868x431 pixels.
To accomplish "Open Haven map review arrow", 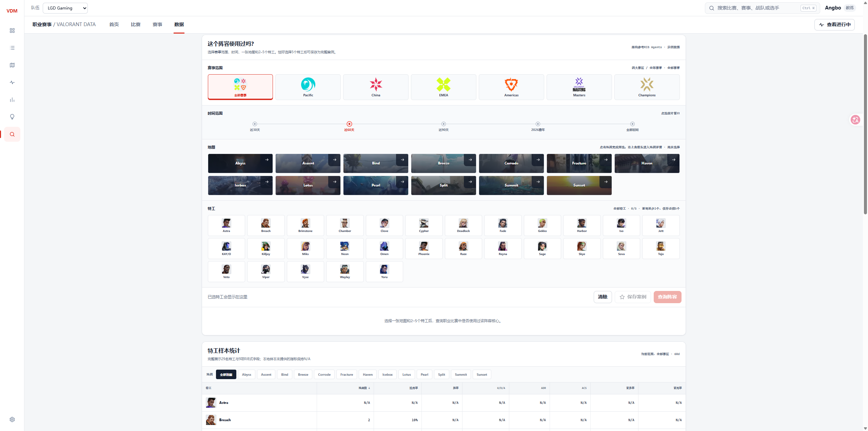I will coord(674,160).
